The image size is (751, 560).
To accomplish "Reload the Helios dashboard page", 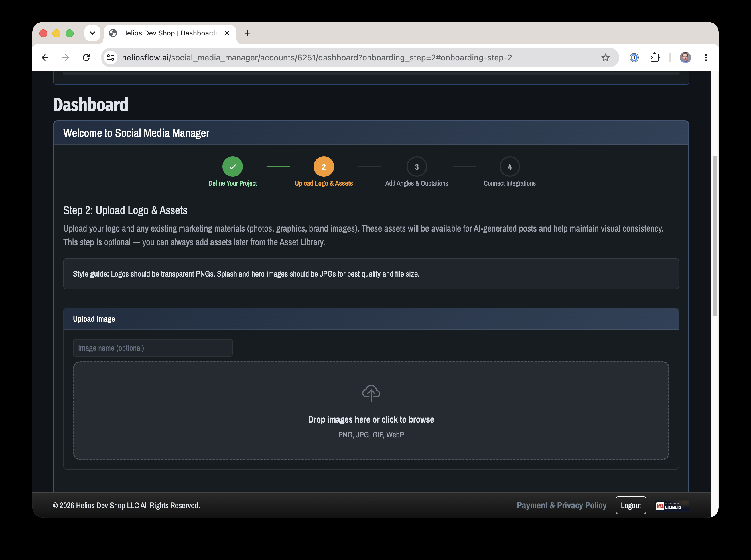I will [x=86, y=58].
